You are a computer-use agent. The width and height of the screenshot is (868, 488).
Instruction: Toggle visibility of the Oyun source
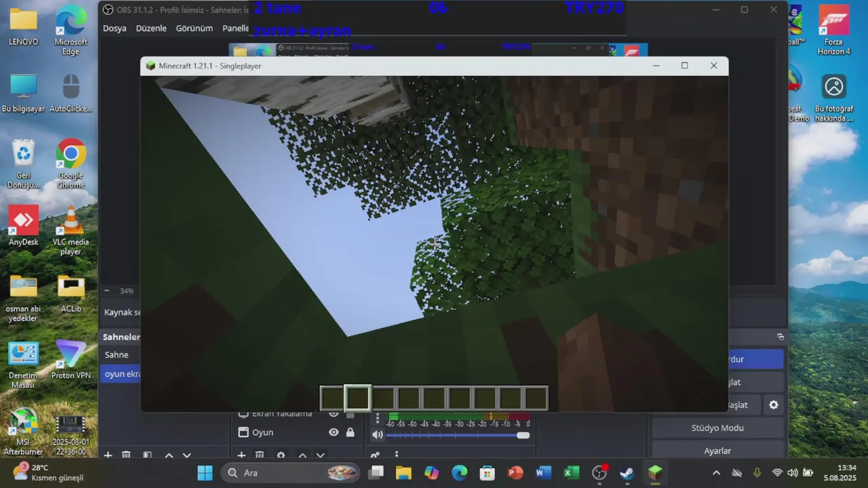(334, 432)
